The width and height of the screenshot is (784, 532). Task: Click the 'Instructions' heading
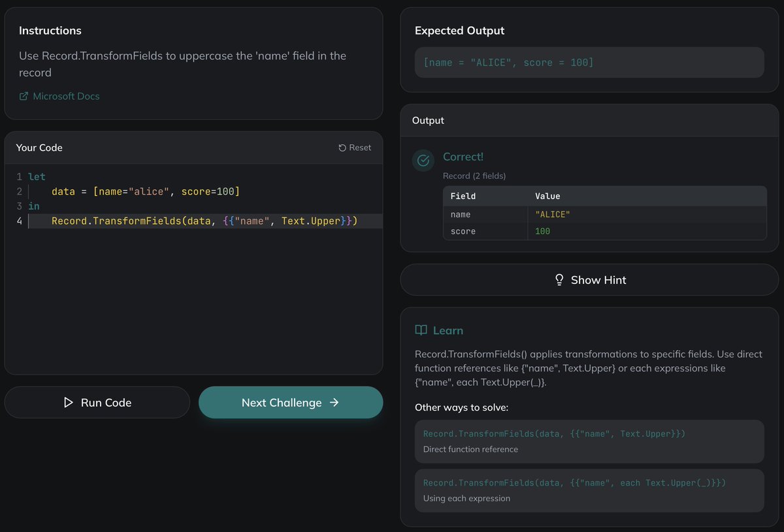click(x=50, y=31)
